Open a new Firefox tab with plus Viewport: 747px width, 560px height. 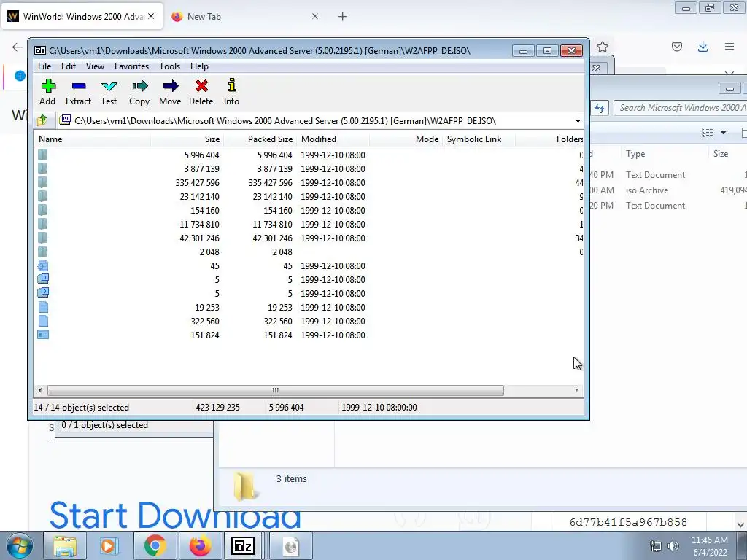tap(343, 17)
